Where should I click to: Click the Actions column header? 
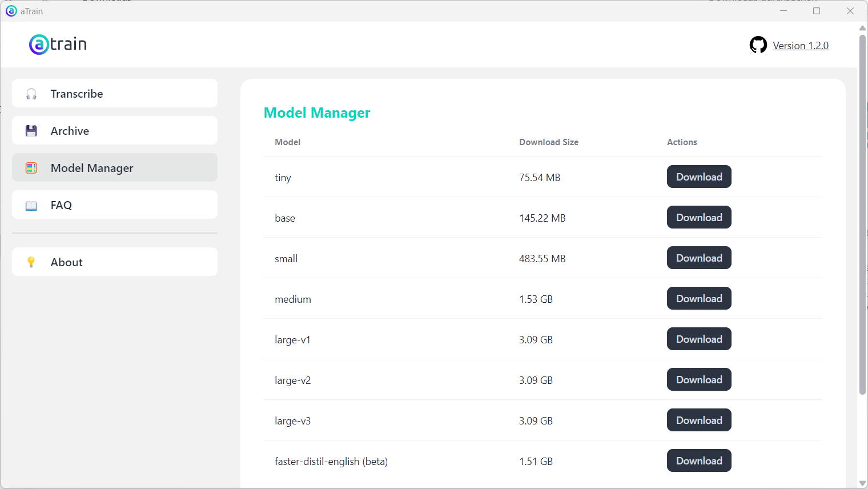coord(682,142)
